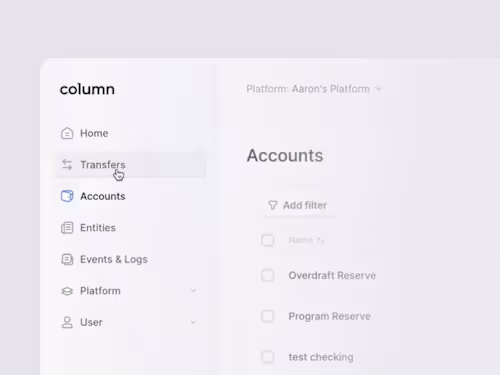Click the User person icon
Image resolution: width=500 pixels, height=375 pixels.
67,322
